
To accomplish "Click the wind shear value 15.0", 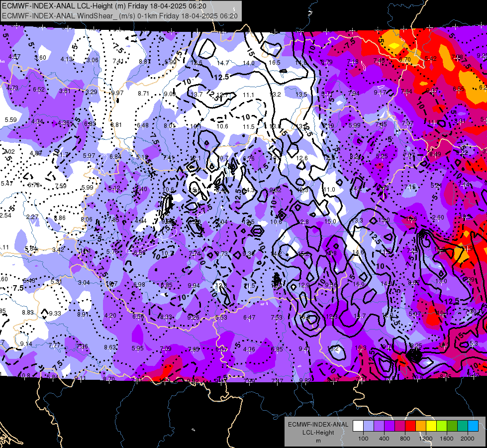I will coord(330,222).
